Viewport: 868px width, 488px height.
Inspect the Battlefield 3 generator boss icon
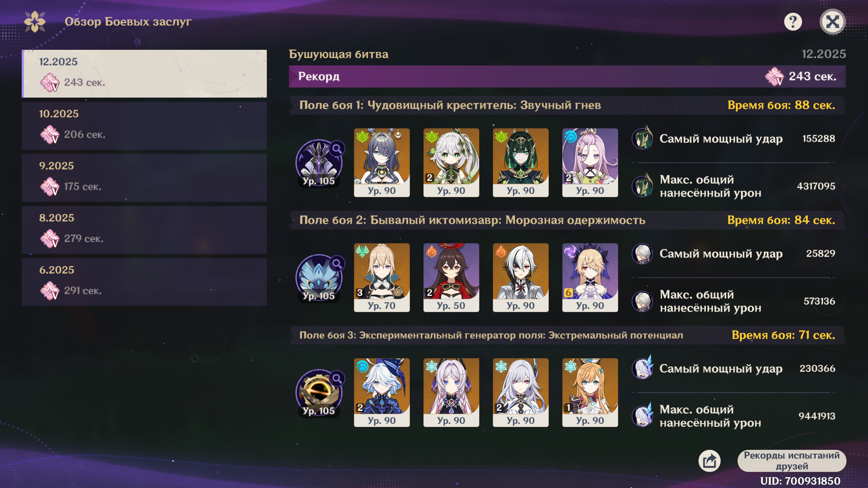coord(319,392)
